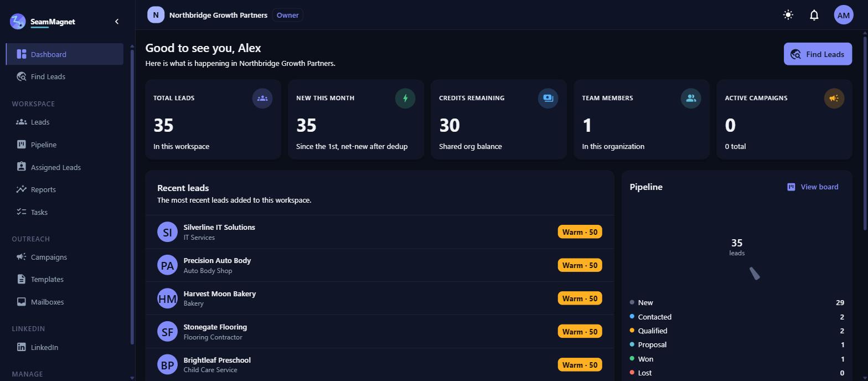Screen dimensions: 868x381
Task: Open Find Leads in the sidebar
Action: pos(65,77)
